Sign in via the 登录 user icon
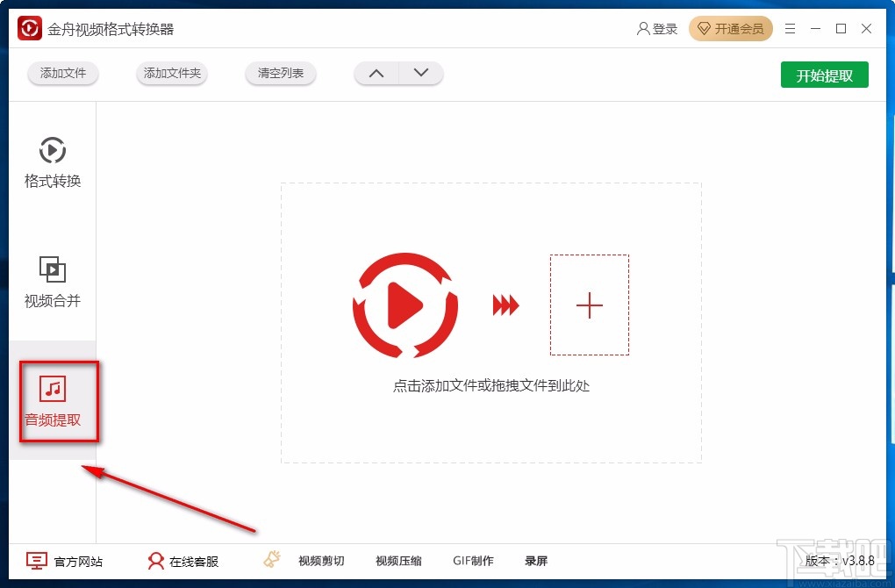The image size is (895, 588). 656,28
